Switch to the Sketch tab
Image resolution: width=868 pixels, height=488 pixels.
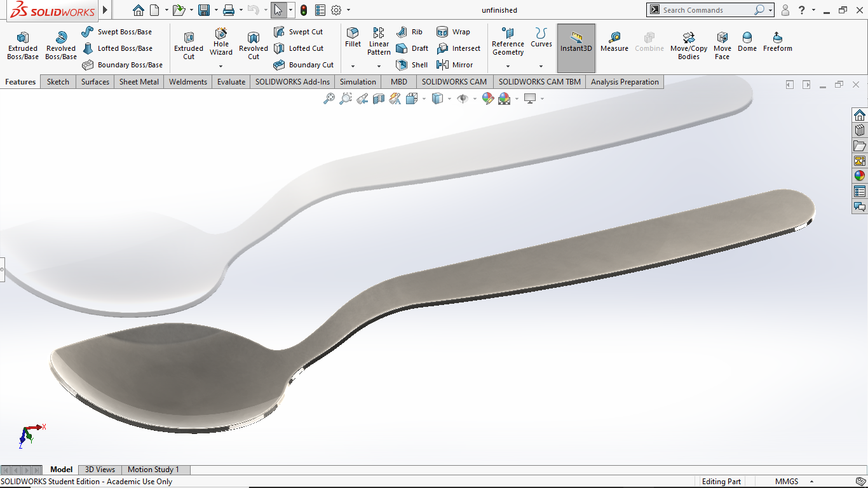click(x=58, y=81)
